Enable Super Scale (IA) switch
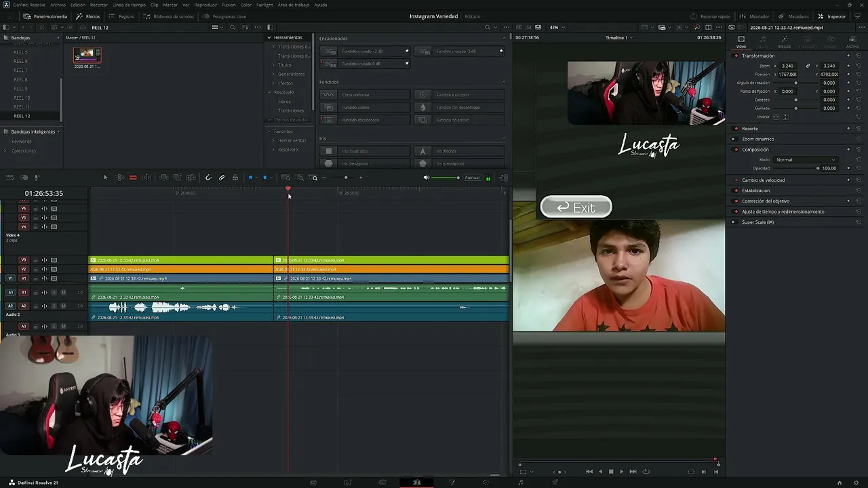Viewport: 868px width, 488px height. tap(733, 222)
